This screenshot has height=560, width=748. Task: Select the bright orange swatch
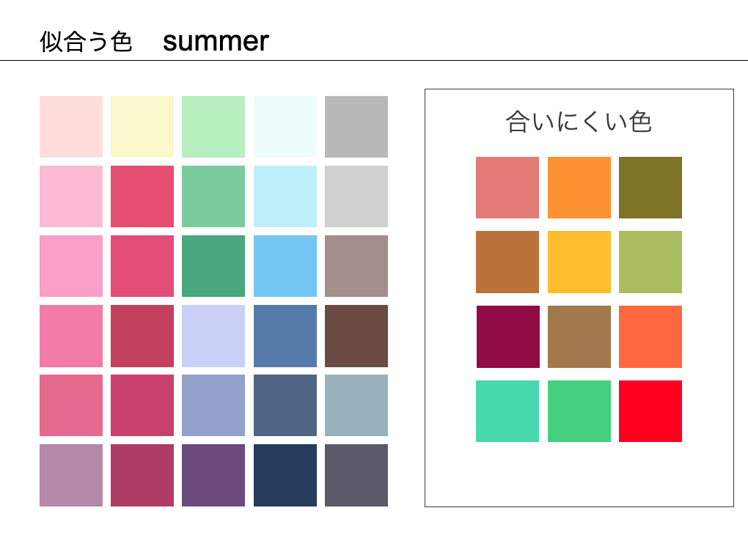click(x=579, y=188)
